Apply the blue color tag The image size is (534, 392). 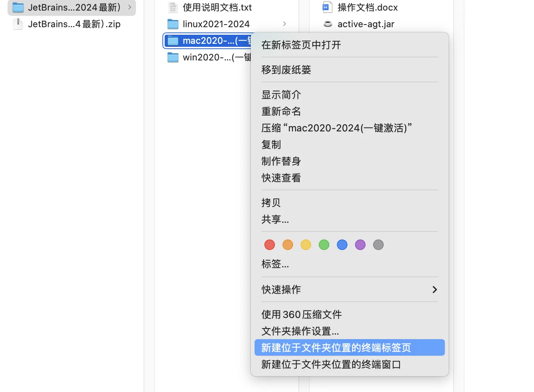[342, 245]
